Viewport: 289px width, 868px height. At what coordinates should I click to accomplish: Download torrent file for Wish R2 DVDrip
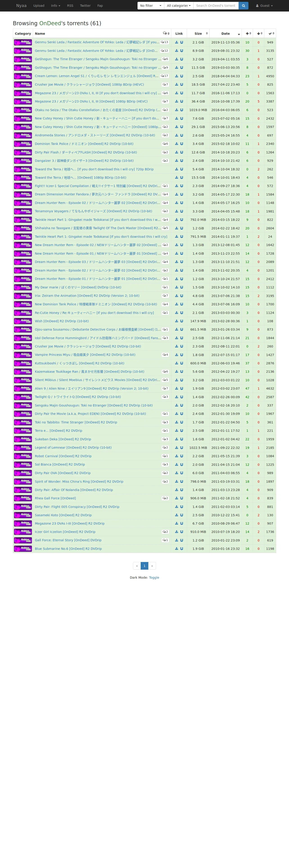[x=177, y=321]
